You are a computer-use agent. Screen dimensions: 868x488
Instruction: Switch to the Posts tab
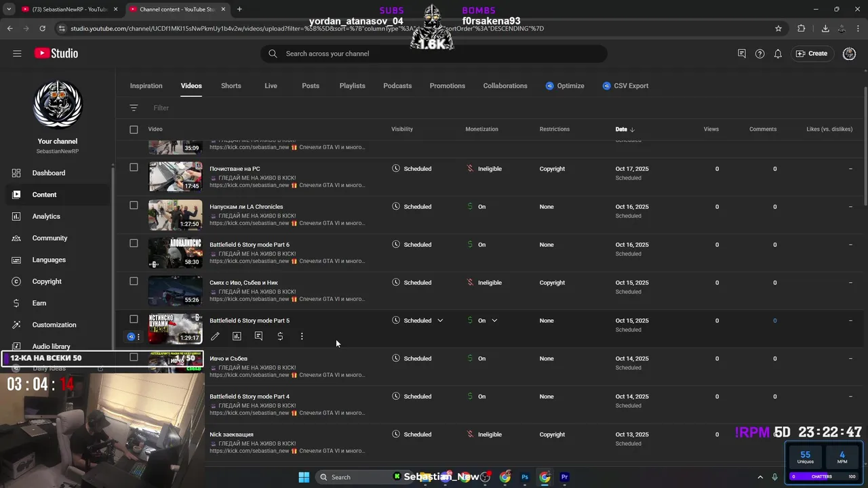(x=311, y=86)
